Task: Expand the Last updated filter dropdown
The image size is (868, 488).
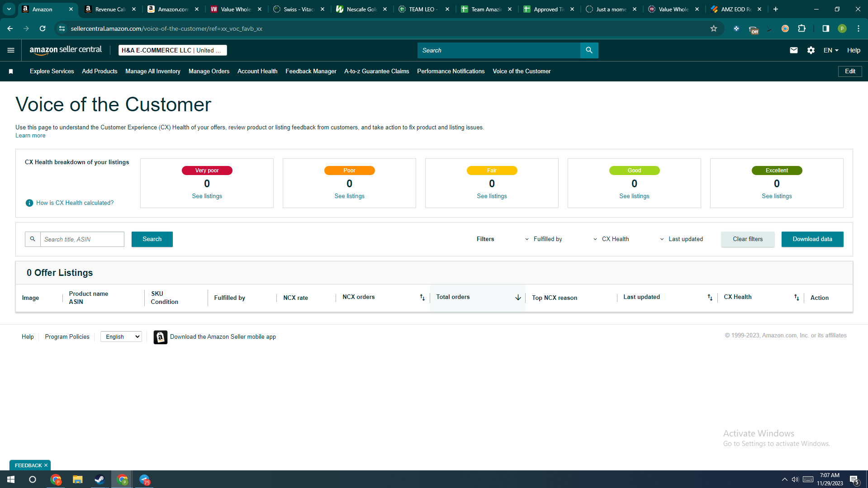Action: [x=681, y=239]
